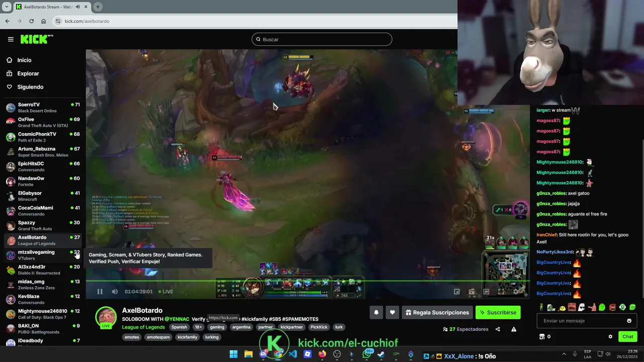Open KevBlaze channel in sidebar

(x=43, y=299)
